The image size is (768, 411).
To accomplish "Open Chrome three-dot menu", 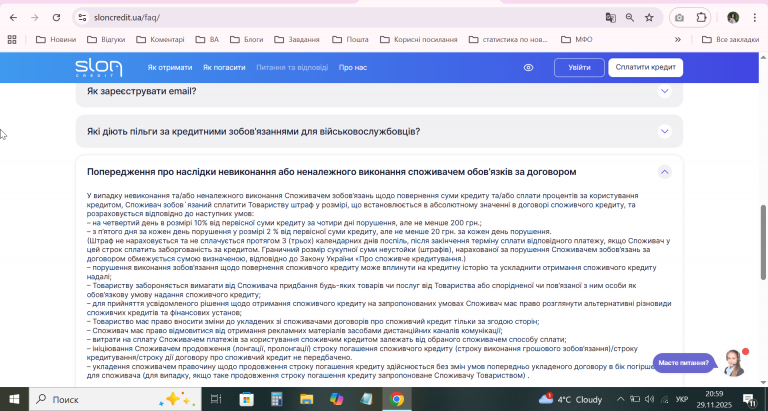I will [755, 18].
